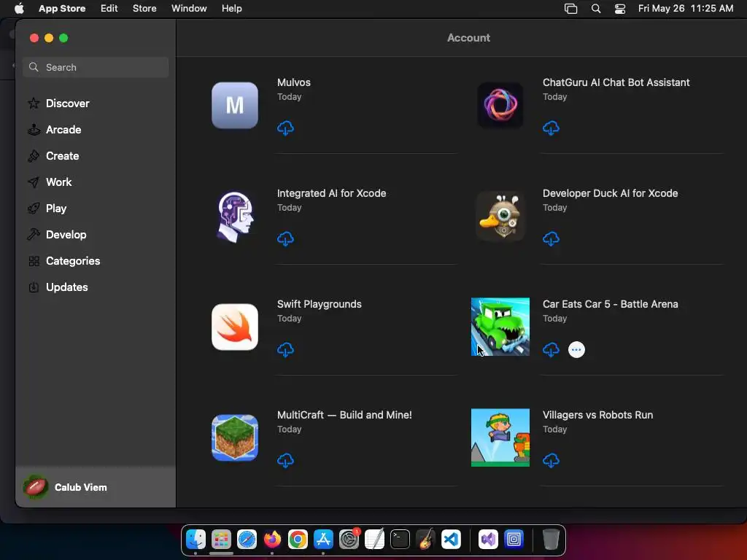Open the Window menu
The height and width of the screenshot is (560, 747).
189,8
